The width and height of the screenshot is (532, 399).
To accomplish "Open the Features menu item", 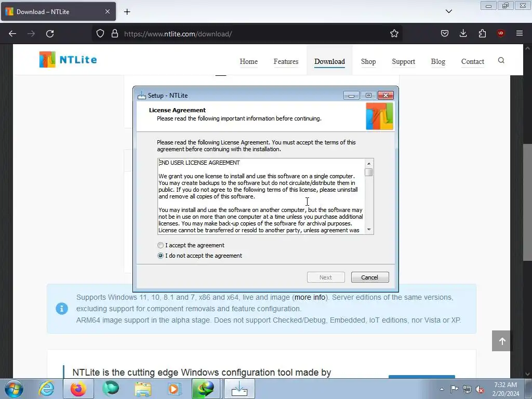I will 286,61.
